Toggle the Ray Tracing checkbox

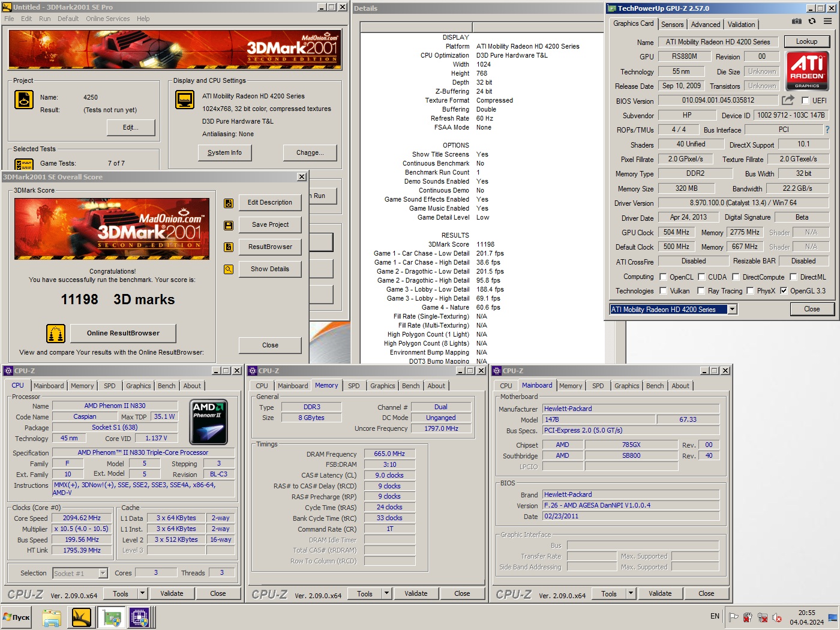tap(701, 291)
